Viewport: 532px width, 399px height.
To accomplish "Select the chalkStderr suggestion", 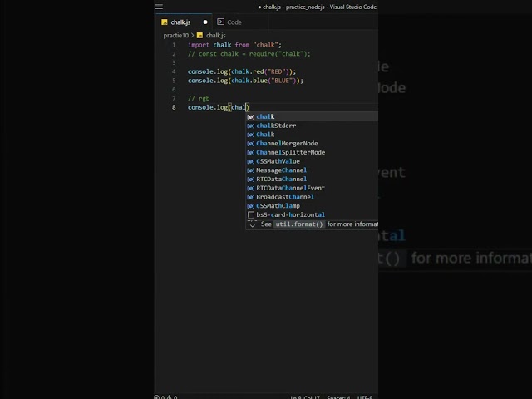I will (312, 126).
